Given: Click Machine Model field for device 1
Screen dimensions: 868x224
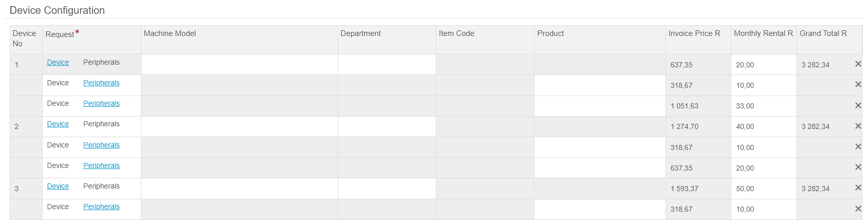Looking at the screenshot, I should pos(239,65).
